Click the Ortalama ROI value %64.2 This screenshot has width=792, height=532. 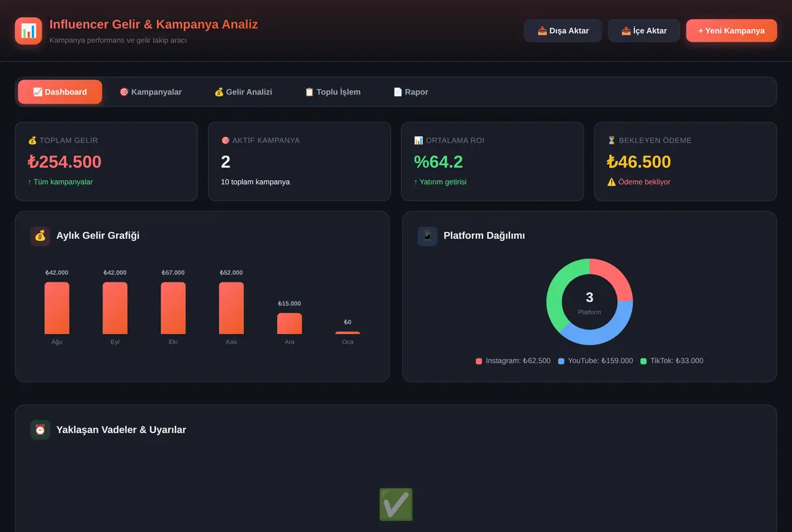pos(438,162)
